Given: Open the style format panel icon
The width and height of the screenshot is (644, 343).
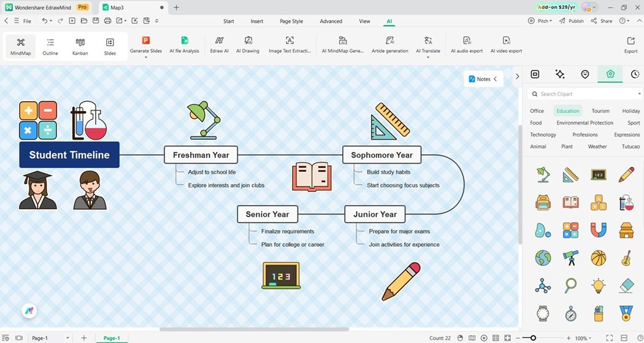Looking at the screenshot, I should [535, 74].
